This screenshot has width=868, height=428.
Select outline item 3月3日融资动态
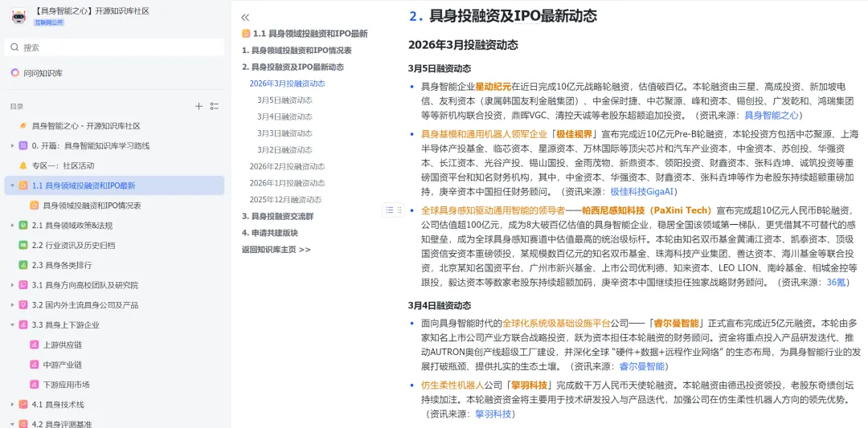click(285, 133)
